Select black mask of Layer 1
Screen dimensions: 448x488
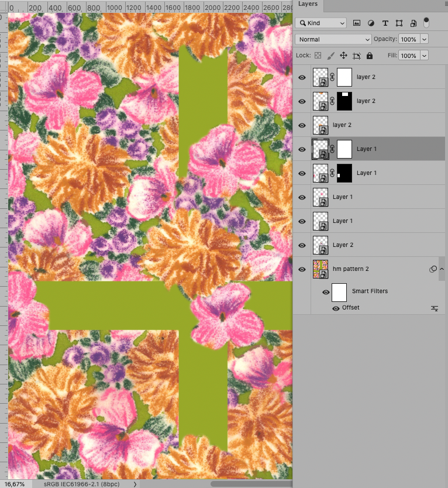[344, 173]
